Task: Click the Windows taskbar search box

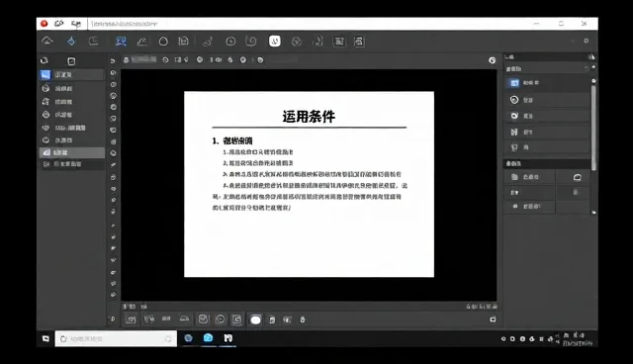Action: (116, 338)
